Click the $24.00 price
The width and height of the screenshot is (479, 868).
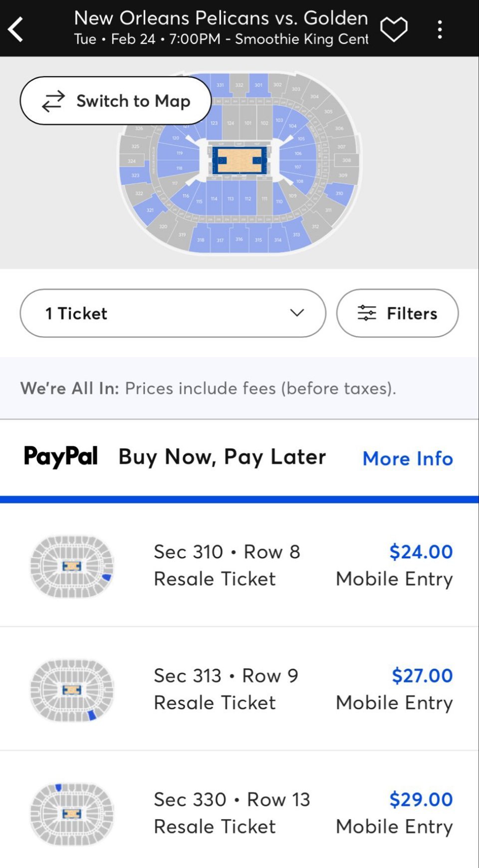421,551
